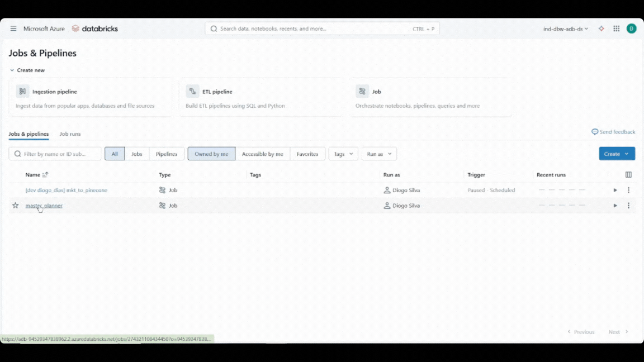Toggle the Owned by me filter
The height and width of the screenshot is (362, 644).
(211, 154)
